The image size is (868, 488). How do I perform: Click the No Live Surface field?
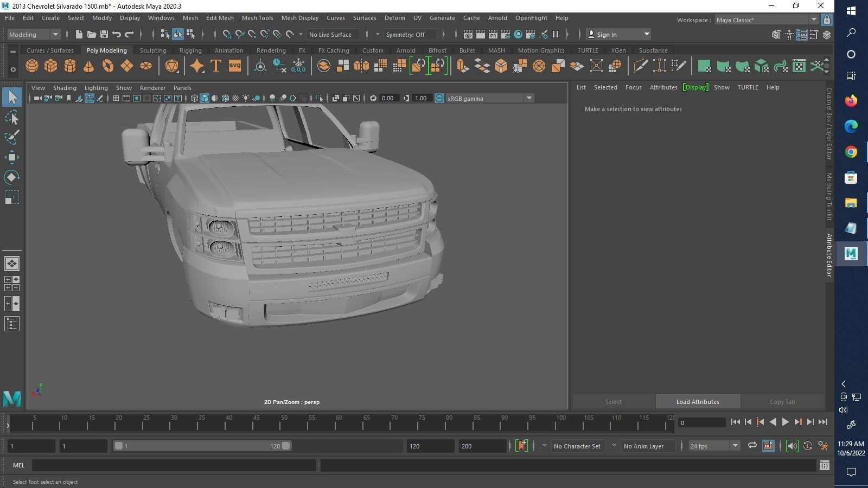click(x=333, y=34)
